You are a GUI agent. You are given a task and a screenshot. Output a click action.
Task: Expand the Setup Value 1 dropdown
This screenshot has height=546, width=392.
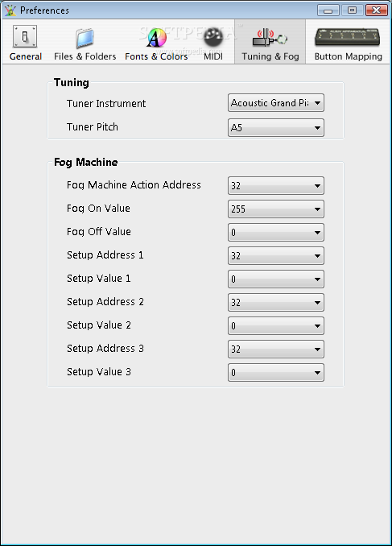276,279
